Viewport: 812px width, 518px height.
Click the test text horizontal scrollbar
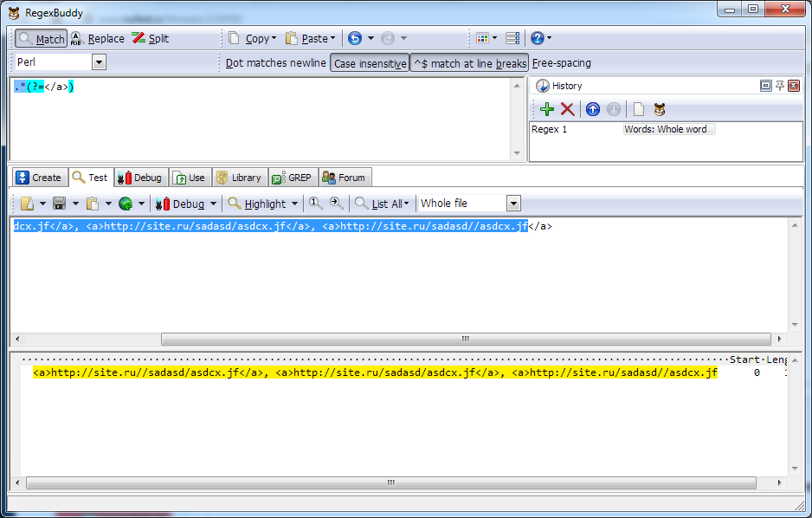pyautogui.click(x=466, y=339)
